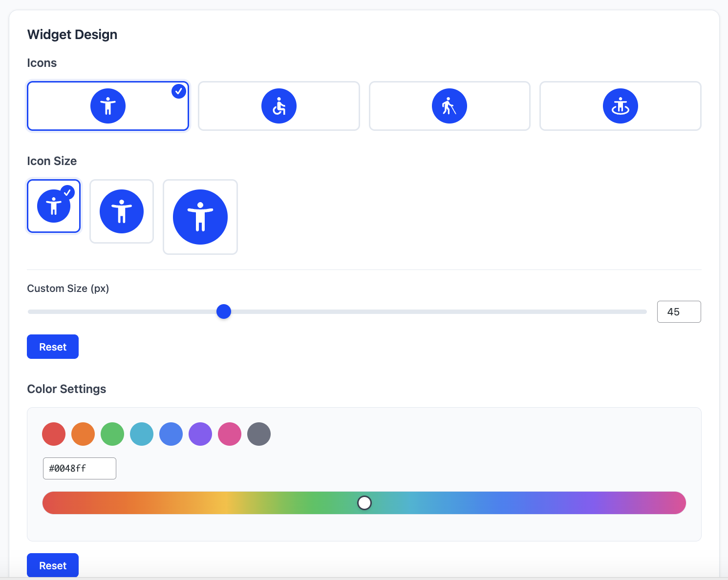
Task: Pick the purple preset color
Action: (200, 434)
